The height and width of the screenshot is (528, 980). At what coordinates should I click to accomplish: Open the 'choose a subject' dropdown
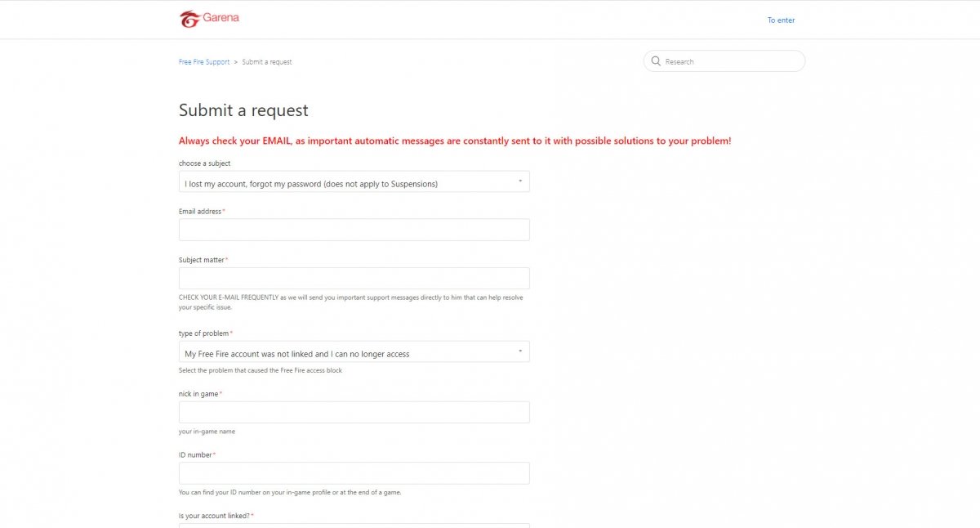(x=354, y=181)
